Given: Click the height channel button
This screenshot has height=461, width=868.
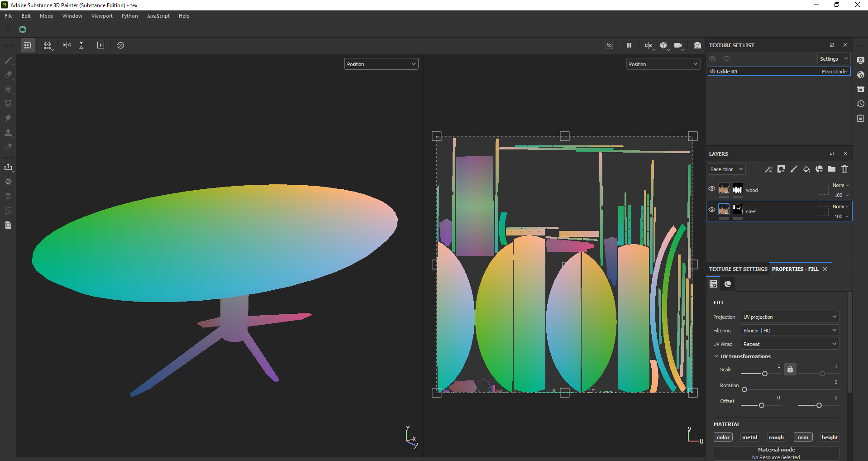Looking at the screenshot, I should point(830,437).
